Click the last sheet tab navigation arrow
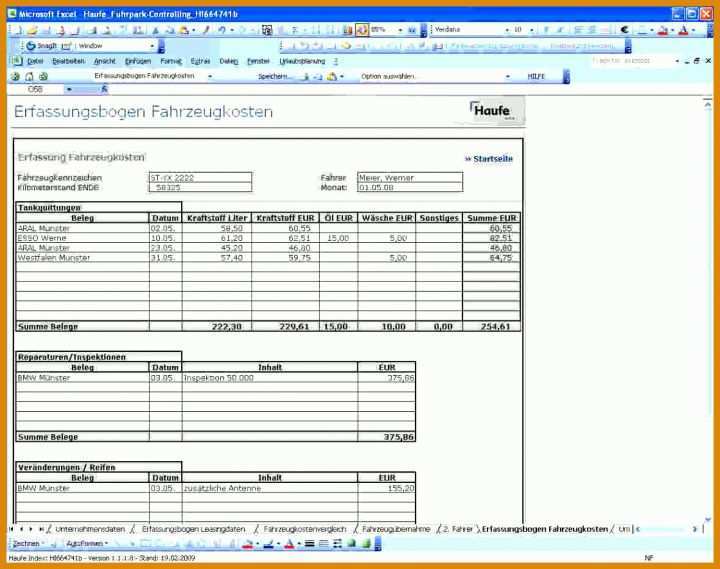The image size is (720, 569). pyautogui.click(x=41, y=530)
